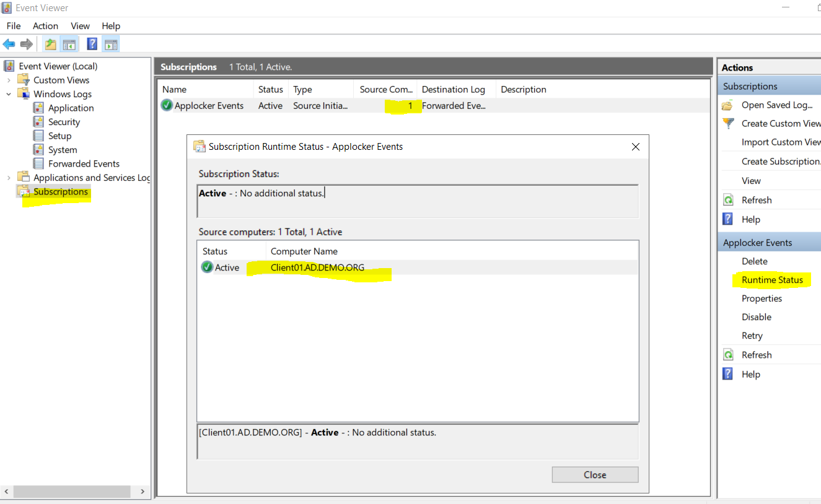Click Retry under Applocker Events actions
Viewport: 821px width, 504px height.
point(752,336)
